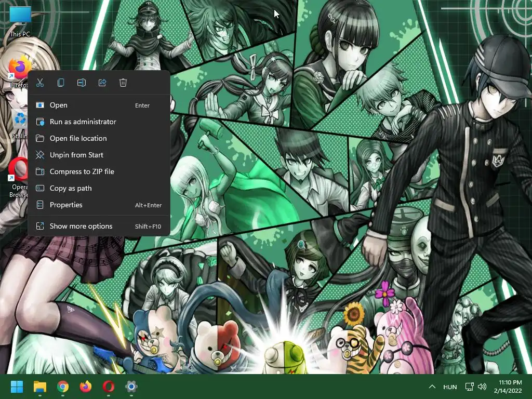Click the Delete trash icon in context menu
Viewport: 532px width, 399px height.
coord(123,83)
